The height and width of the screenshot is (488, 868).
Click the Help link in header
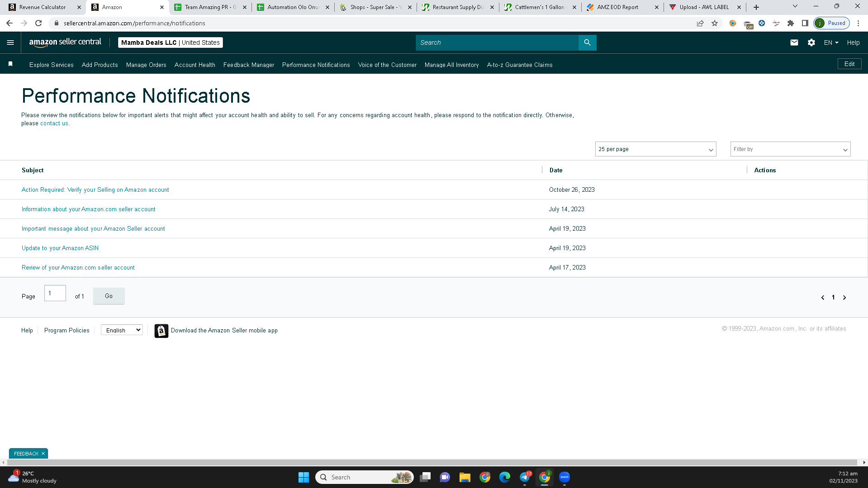pos(853,43)
